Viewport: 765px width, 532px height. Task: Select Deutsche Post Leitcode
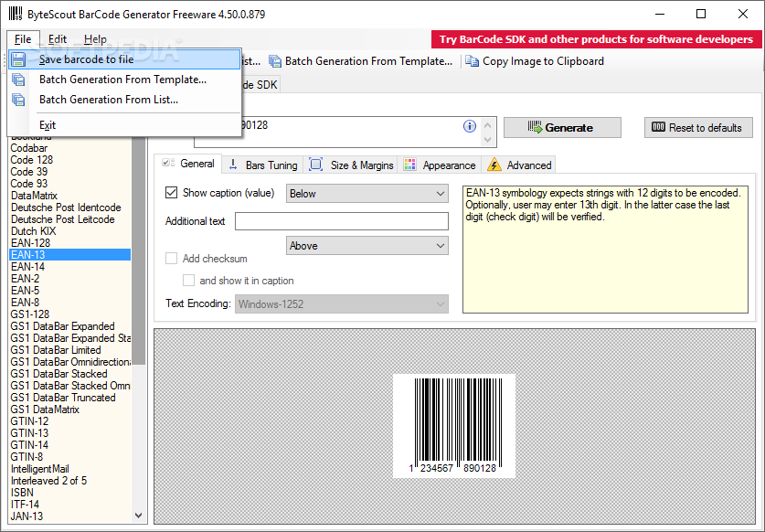pos(63,219)
